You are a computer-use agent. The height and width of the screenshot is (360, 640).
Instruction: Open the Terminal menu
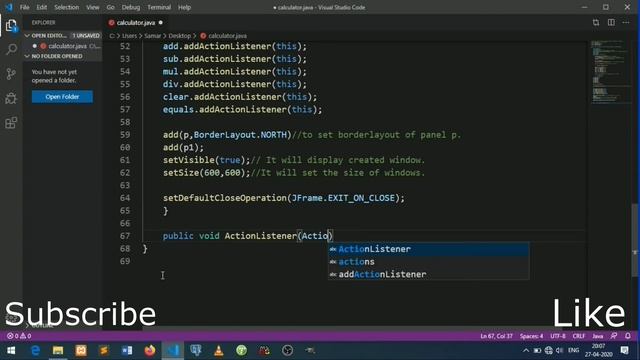(159, 7)
